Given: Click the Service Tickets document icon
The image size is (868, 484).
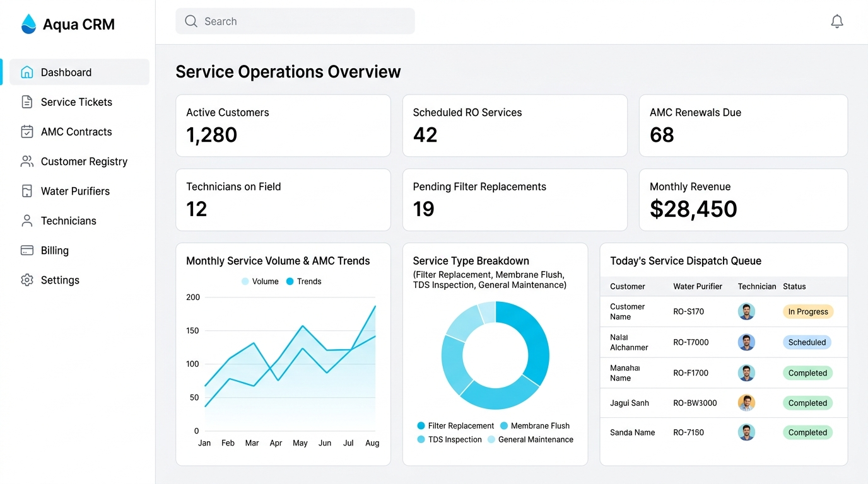Looking at the screenshot, I should click(27, 101).
